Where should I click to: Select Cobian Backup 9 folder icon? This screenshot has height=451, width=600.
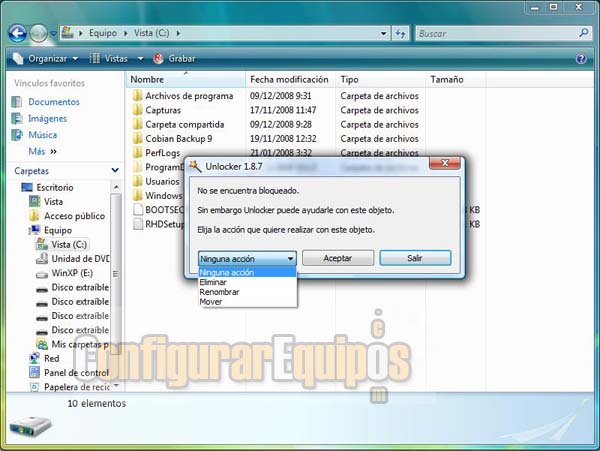pyautogui.click(x=138, y=138)
